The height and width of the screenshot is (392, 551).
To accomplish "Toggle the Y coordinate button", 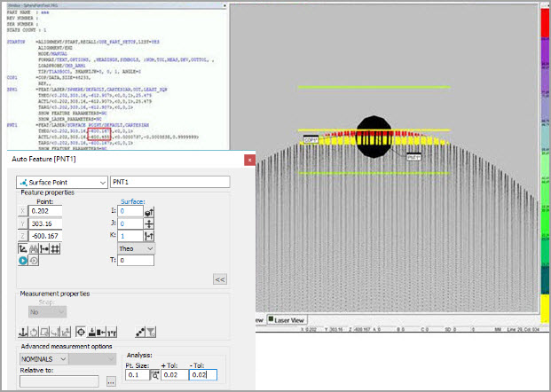I will coord(23,224).
